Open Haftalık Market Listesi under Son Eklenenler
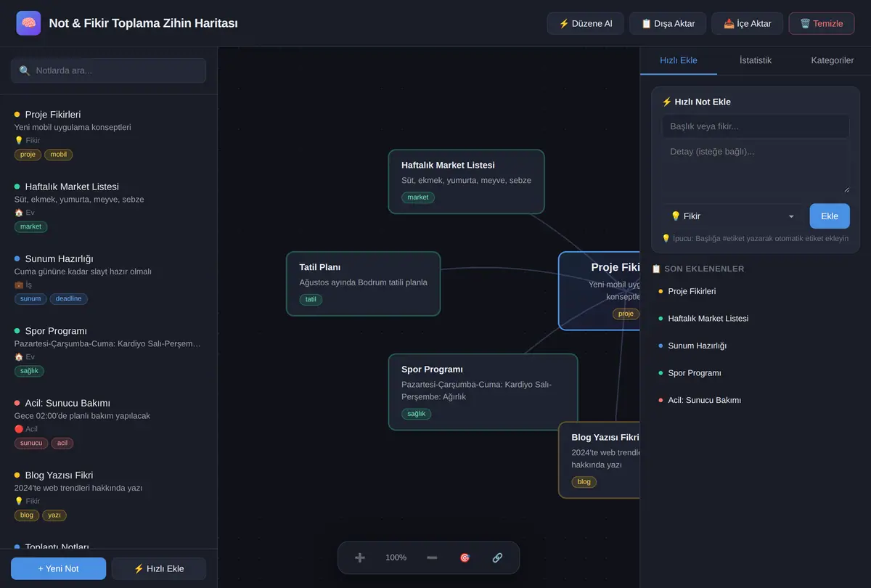Screen dimensions: 871x588 755,319
